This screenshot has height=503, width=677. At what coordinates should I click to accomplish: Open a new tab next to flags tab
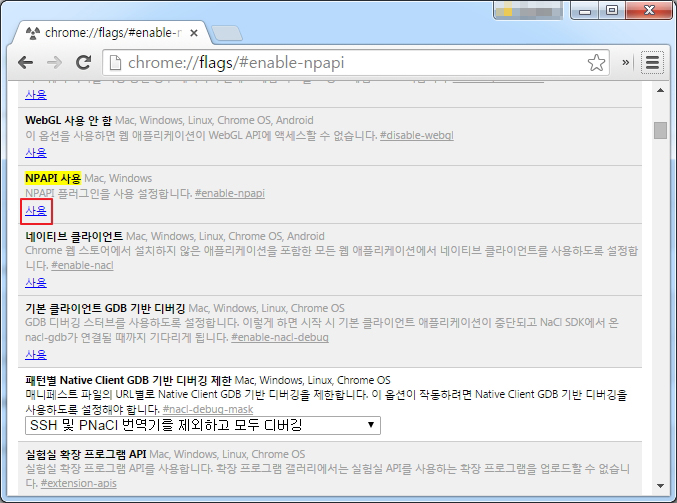coord(227,32)
